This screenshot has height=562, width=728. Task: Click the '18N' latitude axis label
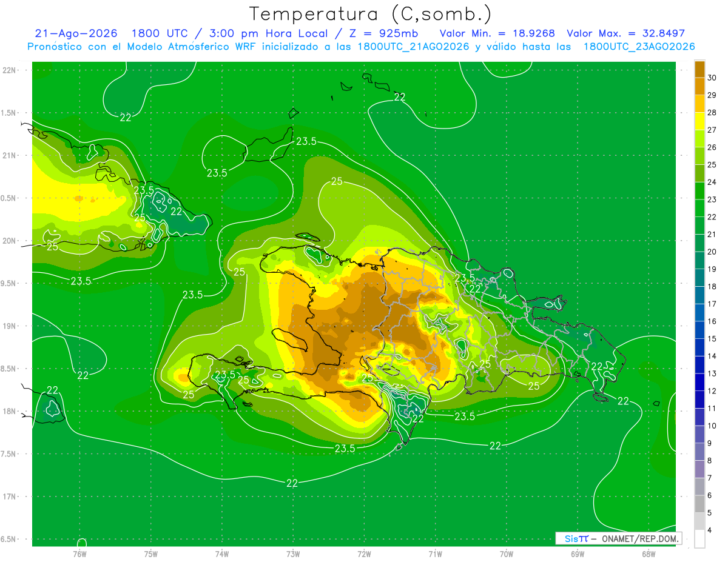pyautogui.click(x=10, y=411)
